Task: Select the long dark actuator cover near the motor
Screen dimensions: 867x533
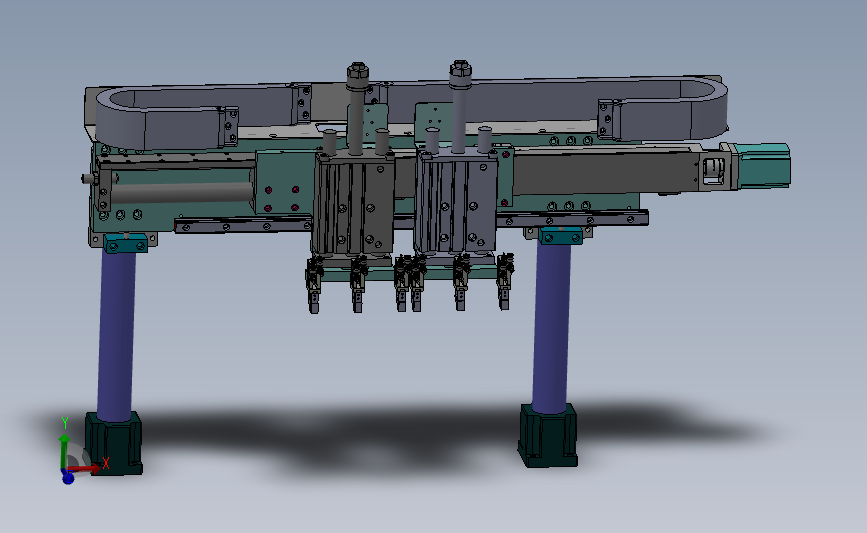Action: coord(605,171)
